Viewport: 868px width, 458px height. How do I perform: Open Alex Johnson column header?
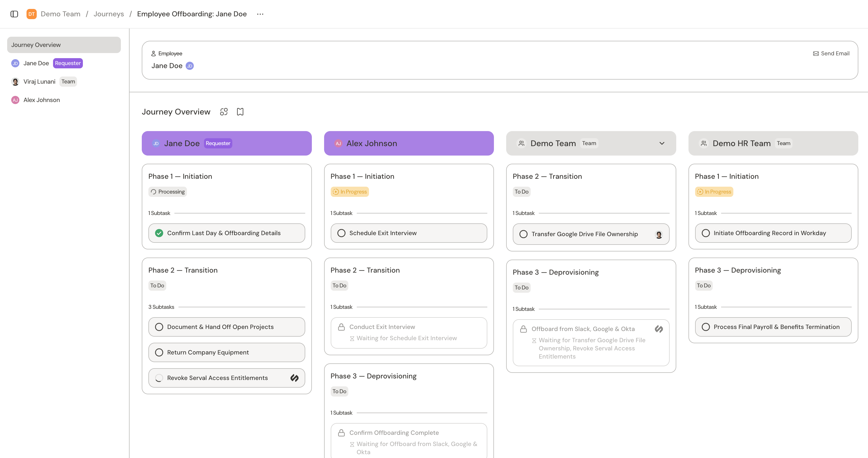(409, 144)
